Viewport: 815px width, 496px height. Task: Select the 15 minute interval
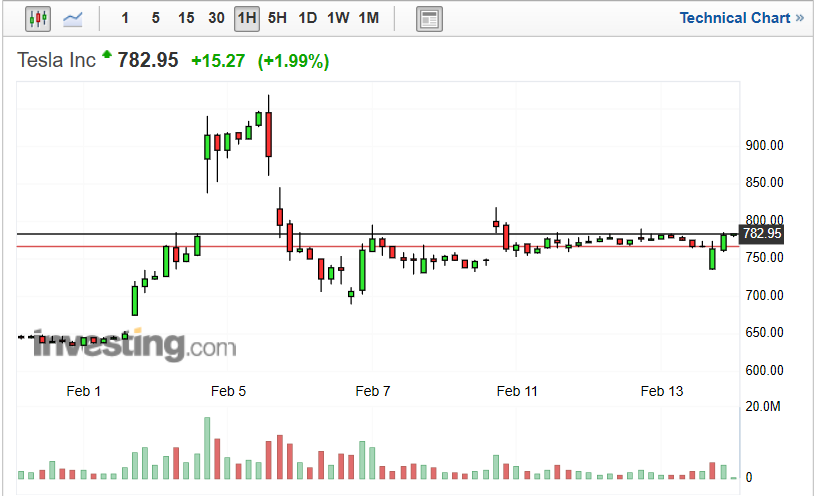(x=186, y=18)
